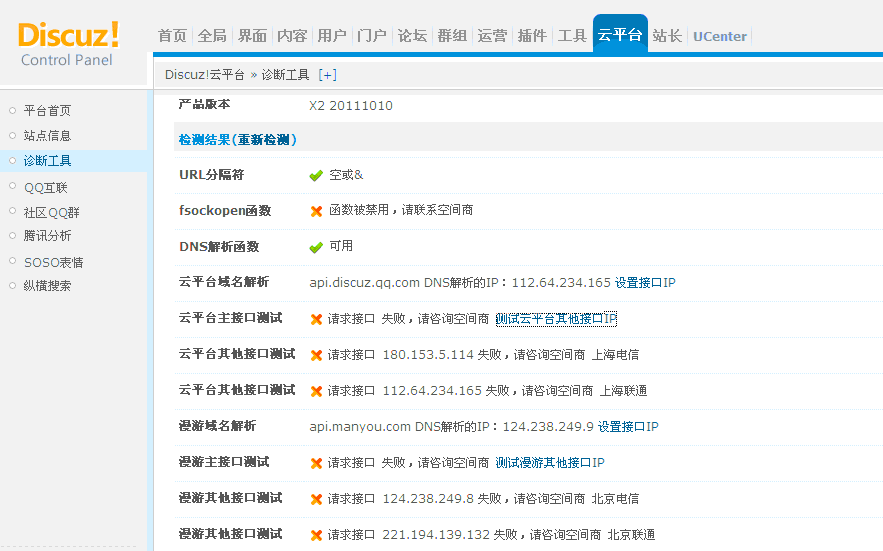The image size is (883, 551).
Task: Open the 首页 tab
Action: [x=172, y=36]
